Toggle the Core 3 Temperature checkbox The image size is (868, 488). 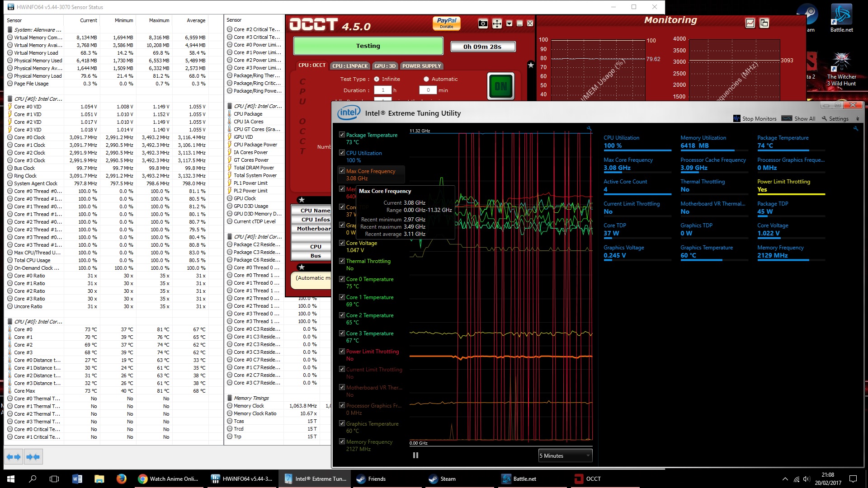click(x=342, y=333)
